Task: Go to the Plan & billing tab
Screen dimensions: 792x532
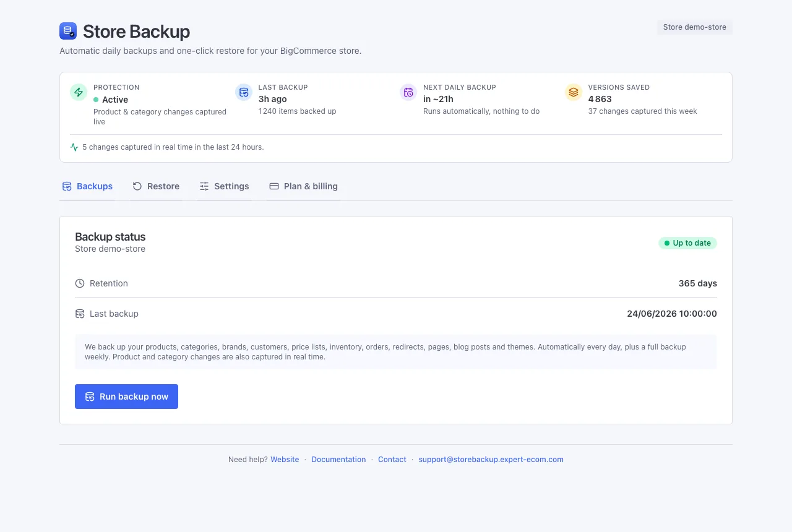Action: tap(303, 186)
